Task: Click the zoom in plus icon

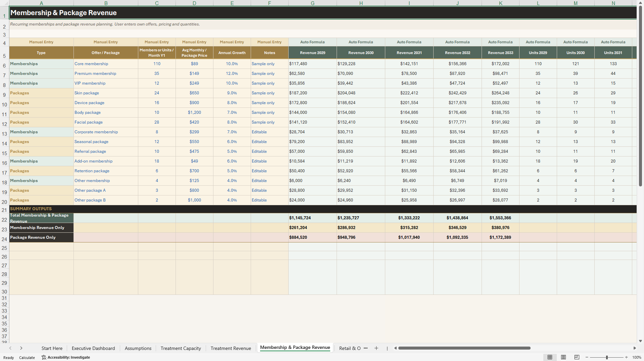Action: (627, 357)
